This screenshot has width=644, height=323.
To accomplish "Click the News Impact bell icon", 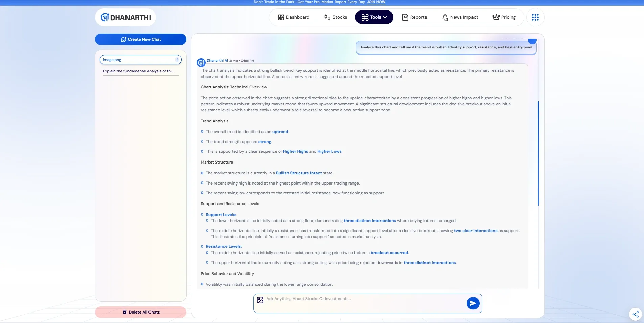I will click(x=445, y=17).
